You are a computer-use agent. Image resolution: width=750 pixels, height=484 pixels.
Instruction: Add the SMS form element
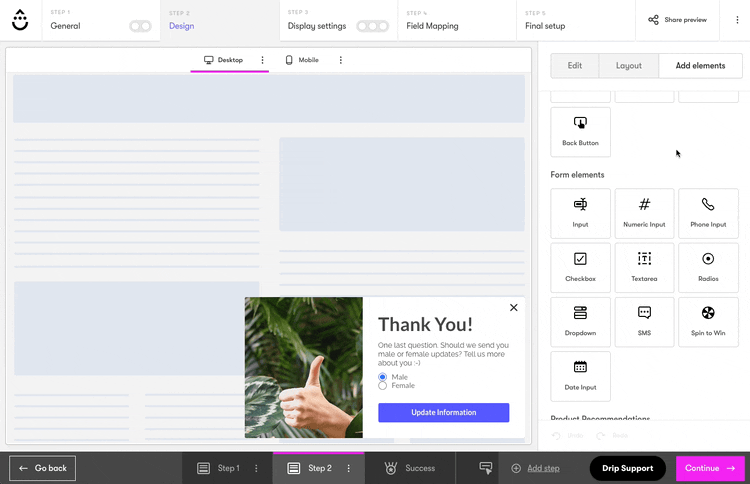tap(644, 321)
